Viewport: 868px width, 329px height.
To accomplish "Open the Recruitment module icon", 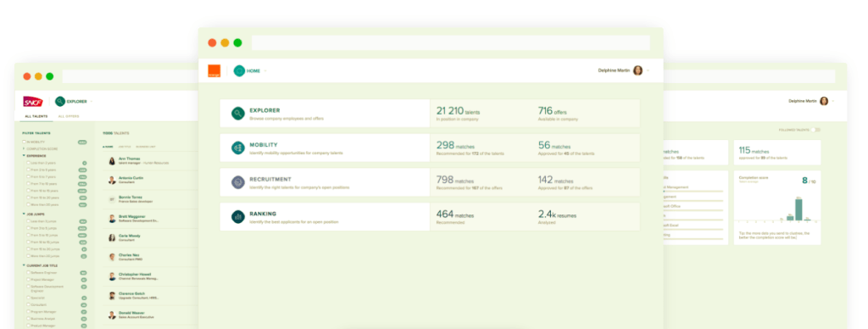I will click(238, 182).
